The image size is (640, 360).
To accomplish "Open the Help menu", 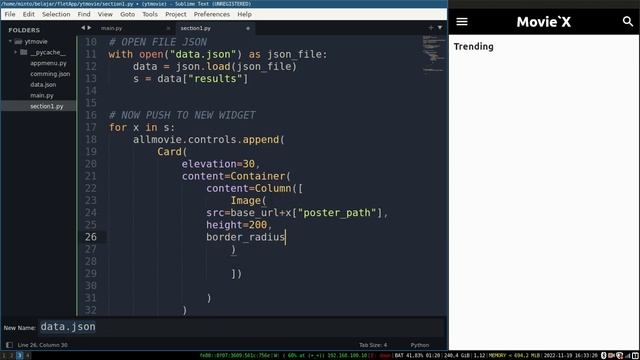I will (x=244, y=14).
